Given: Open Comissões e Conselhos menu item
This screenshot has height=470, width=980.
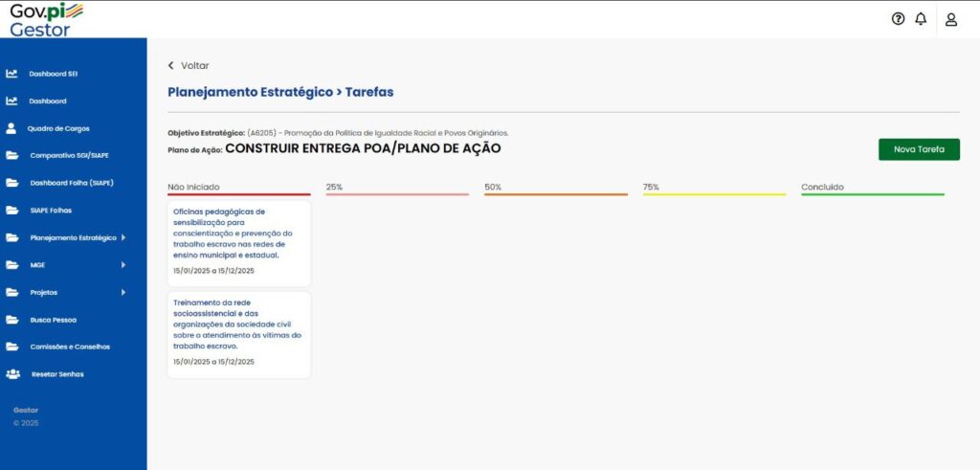Looking at the screenshot, I should [x=70, y=347].
